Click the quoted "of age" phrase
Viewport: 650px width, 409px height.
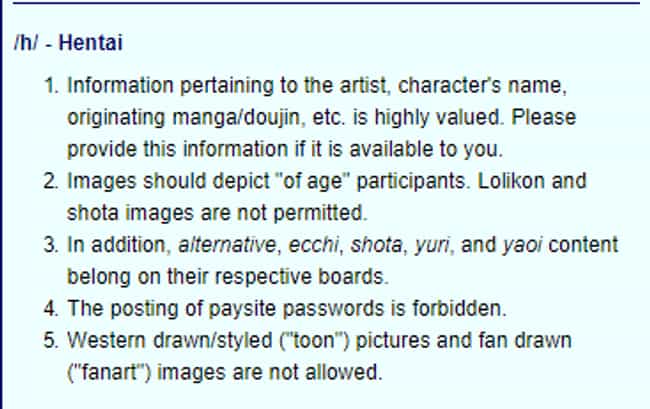[x=310, y=182]
